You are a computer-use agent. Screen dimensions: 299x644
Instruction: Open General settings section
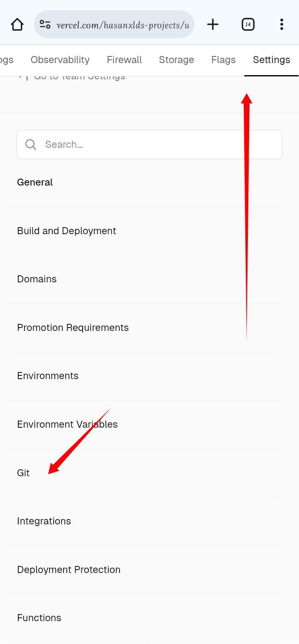point(35,182)
